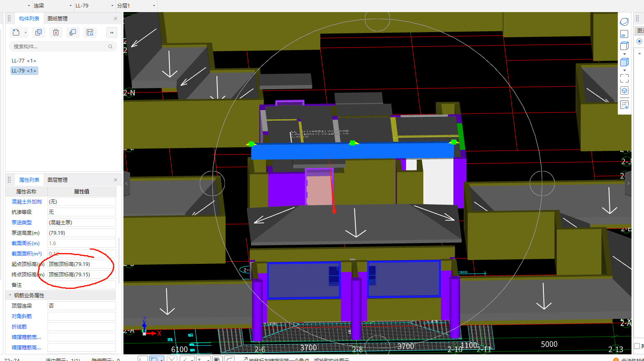
Task: Click the display settings list icon
Action: 624,105
